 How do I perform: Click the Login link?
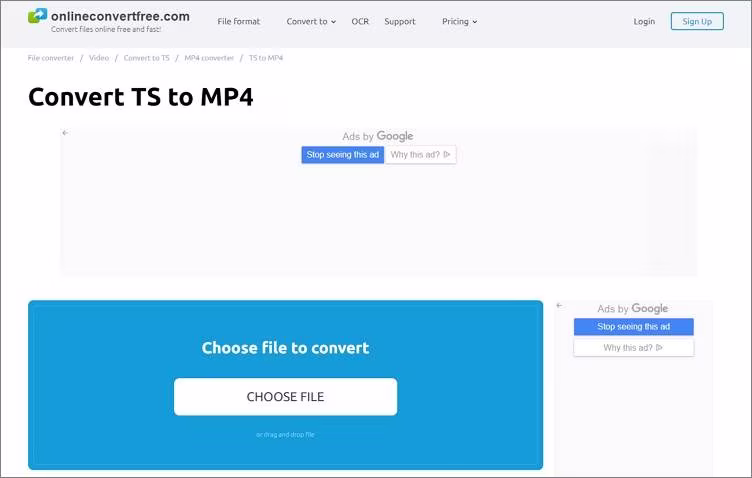coord(644,21)
